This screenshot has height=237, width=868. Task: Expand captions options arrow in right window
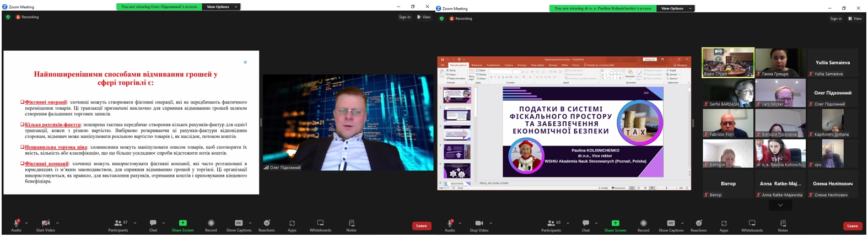(x=683, y=223)
